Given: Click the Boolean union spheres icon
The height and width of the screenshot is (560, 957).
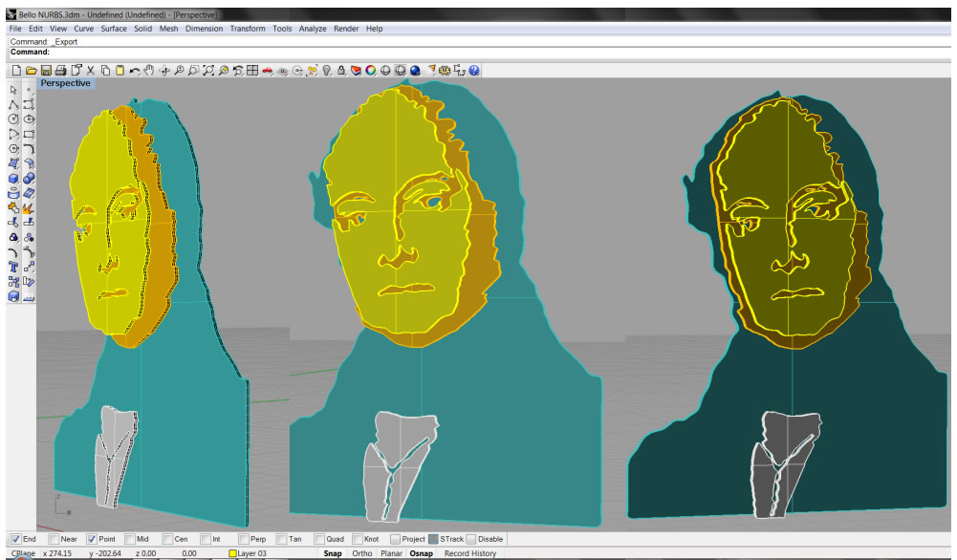Looking at the screenshot, I should (28, 179).
